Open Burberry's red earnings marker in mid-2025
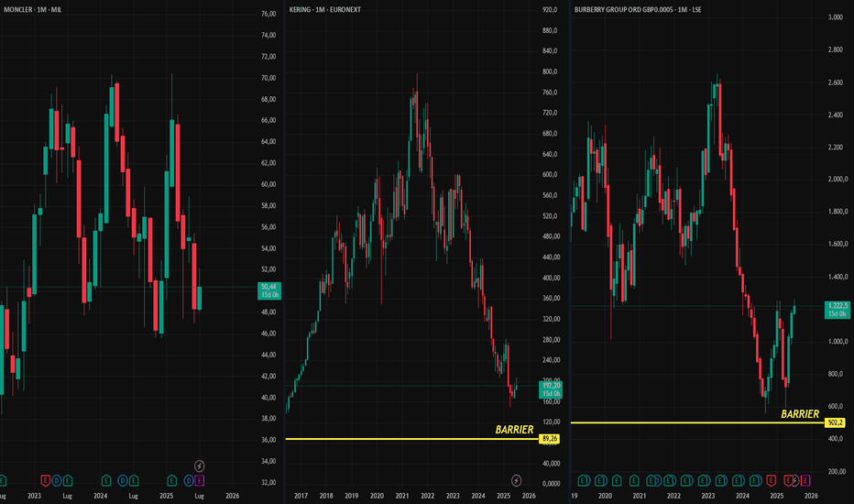The image size is (854, 504). click(788, 480)
